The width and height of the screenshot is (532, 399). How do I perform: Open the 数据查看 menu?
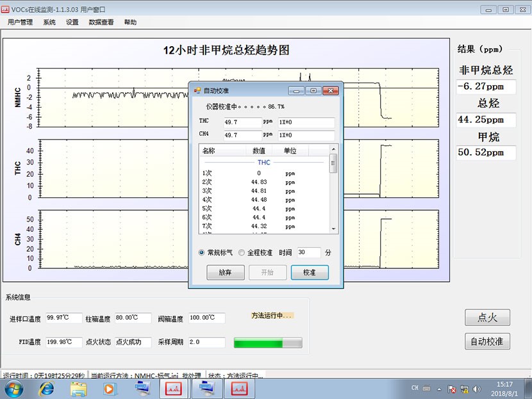[x=101, y=22]
